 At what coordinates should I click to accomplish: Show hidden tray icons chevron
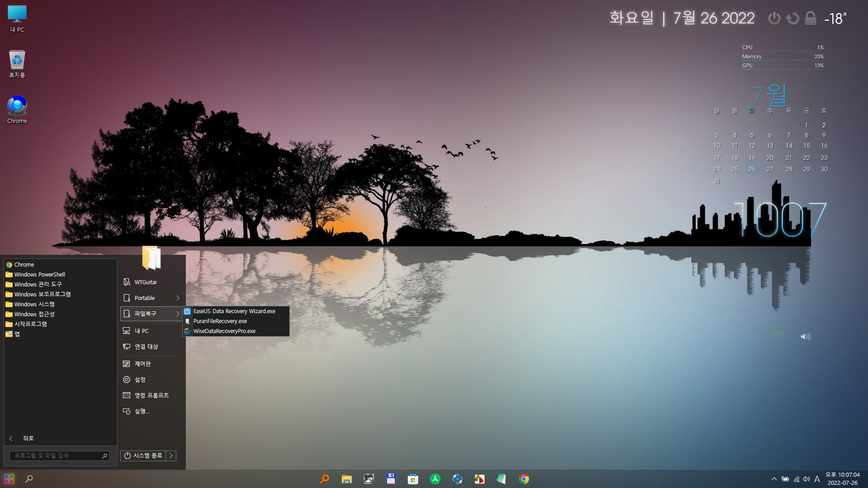point(774,479)
